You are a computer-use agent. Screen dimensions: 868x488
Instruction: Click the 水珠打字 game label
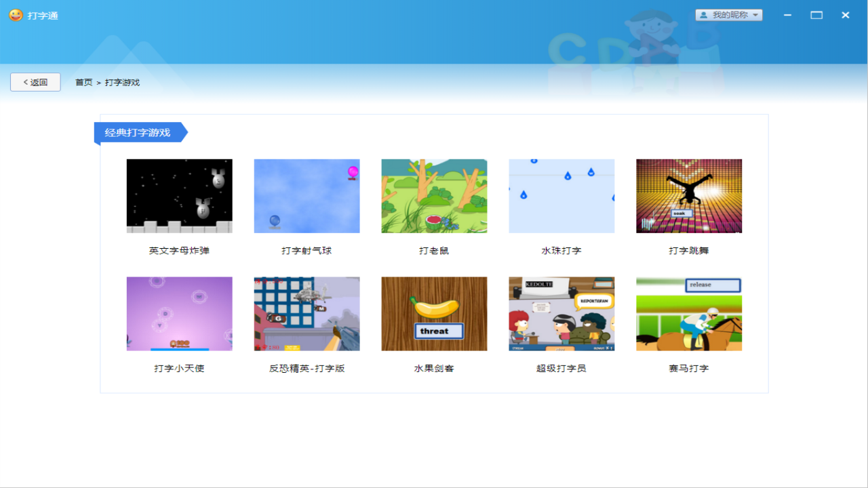pyautogui.click(x=561, y=250)
